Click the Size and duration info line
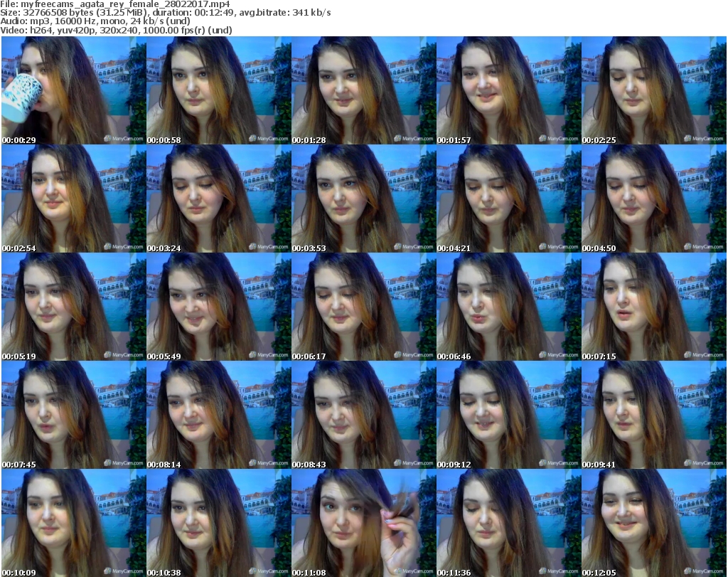This screenshot has height=577, width=728. [166, 13]
